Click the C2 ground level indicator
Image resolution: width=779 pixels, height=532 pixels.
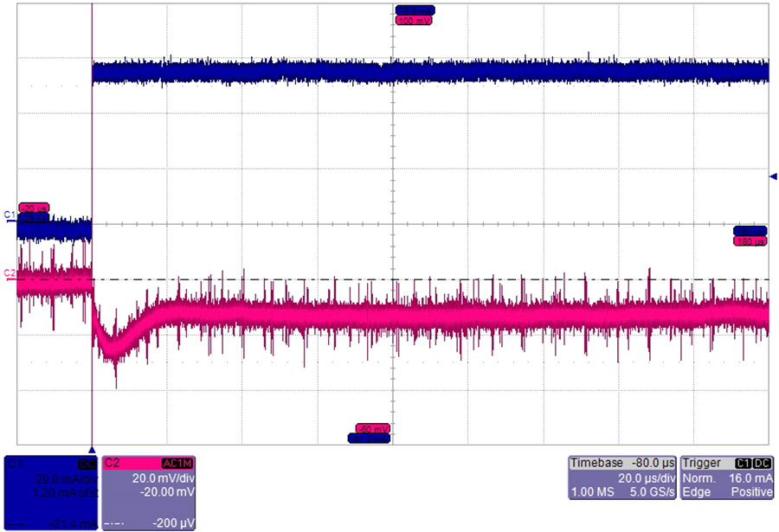10,273
